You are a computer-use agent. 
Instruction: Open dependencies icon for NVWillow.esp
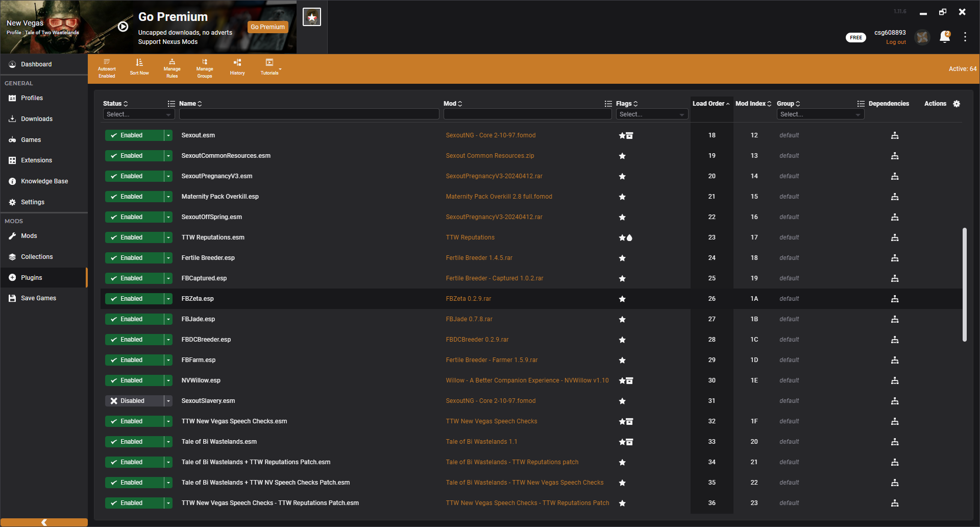tap(895, 380)
